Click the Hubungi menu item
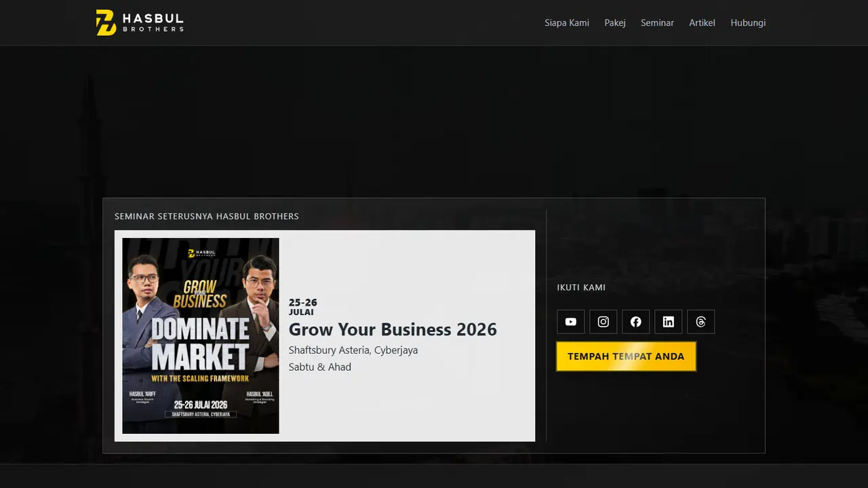868x488 pixels. (x=748, y=23)
